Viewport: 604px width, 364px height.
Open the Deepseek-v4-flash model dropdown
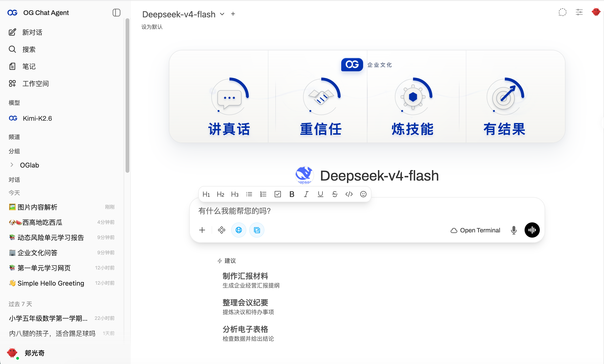[183, 14]
